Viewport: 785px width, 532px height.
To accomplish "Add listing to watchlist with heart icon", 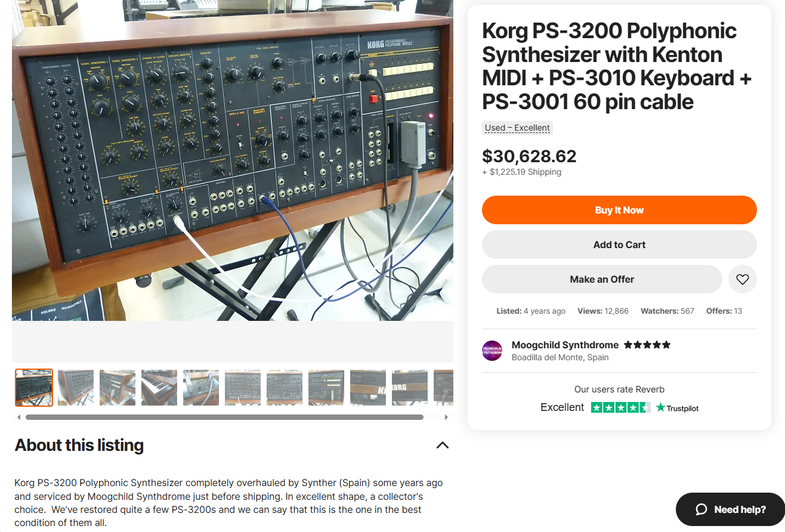I will click(x=742, y=279).
